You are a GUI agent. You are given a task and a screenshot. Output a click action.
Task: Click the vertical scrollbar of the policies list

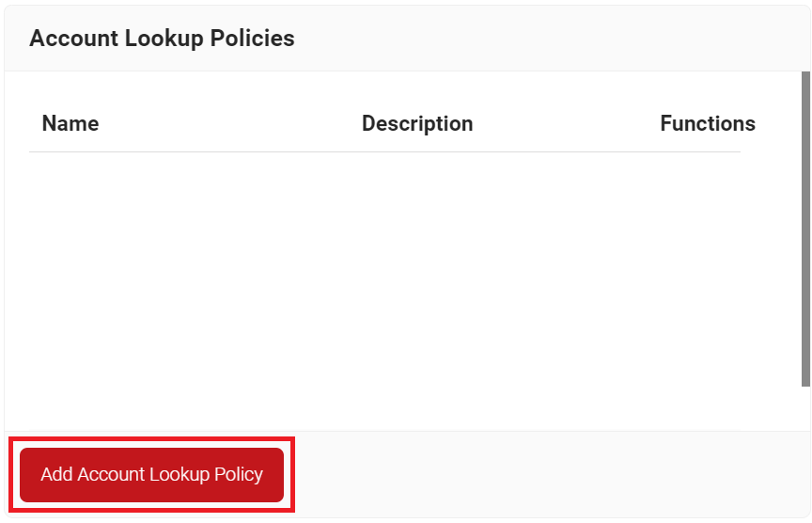click(x=805, y=229)
